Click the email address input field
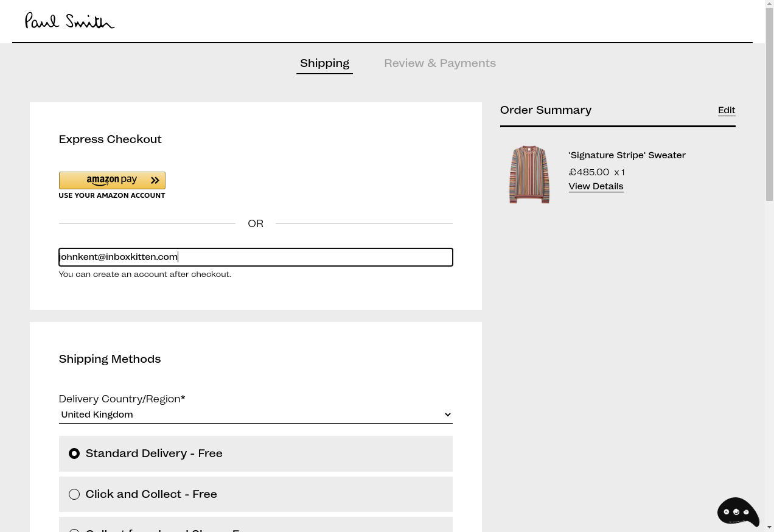The width and height of the screenshot is (774, 532). click(256, 257)
